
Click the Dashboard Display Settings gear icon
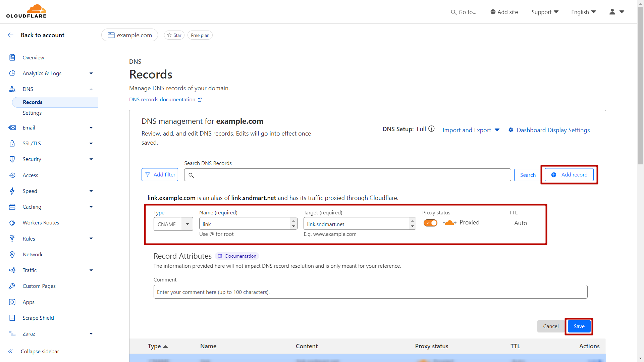click(x=511, y=130)
